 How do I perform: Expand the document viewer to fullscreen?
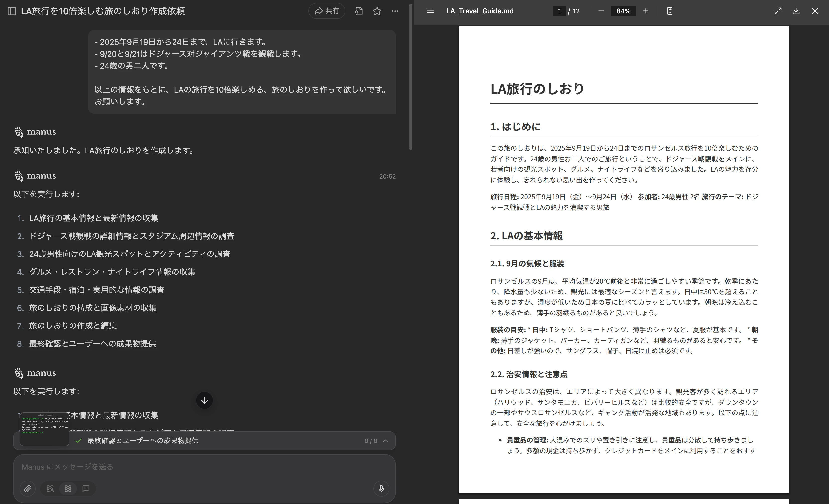[778, 11]
